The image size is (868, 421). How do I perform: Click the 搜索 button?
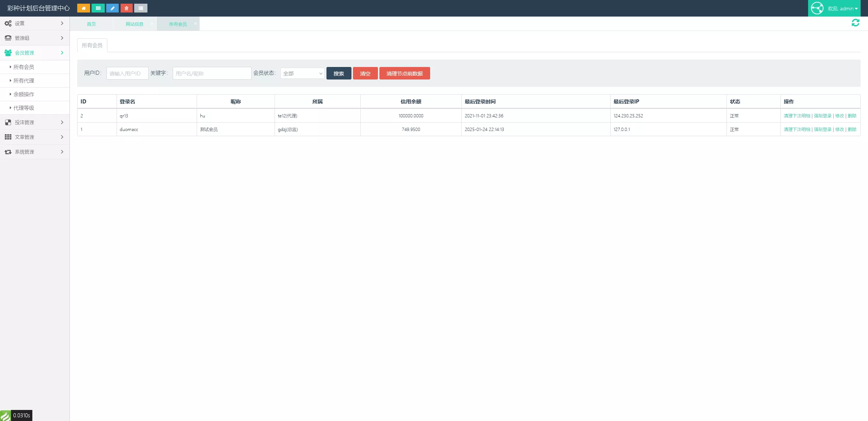pyautogui.click(x=339, y=74)
